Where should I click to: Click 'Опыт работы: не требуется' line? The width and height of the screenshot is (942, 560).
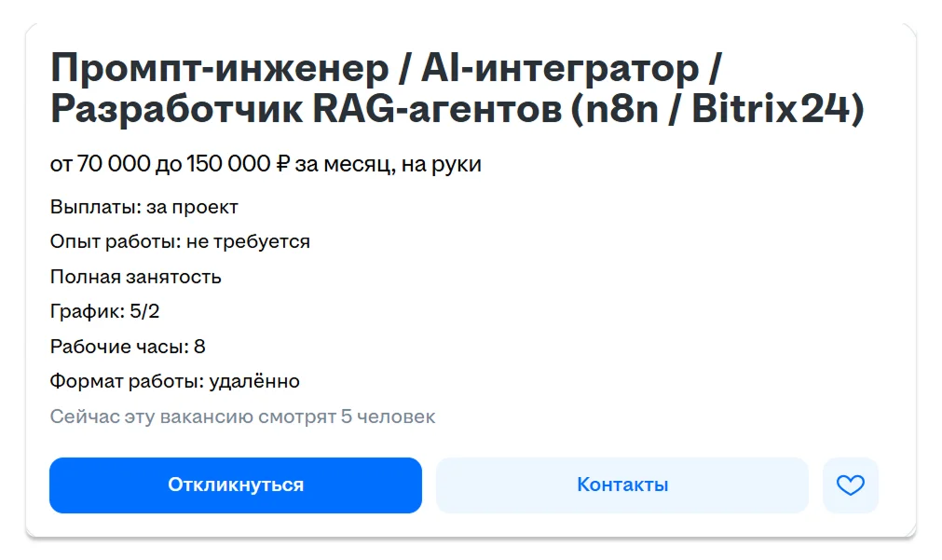point(180,242)
